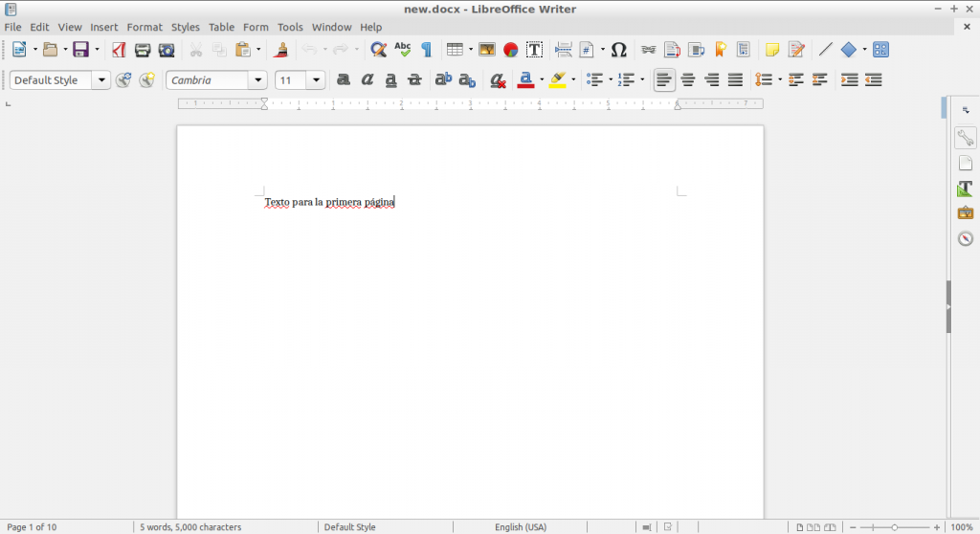Image resolution: width=980 pixels, height=534 pixels.
Task: Open the Navigator compass in sidebar
Action: 966,238
